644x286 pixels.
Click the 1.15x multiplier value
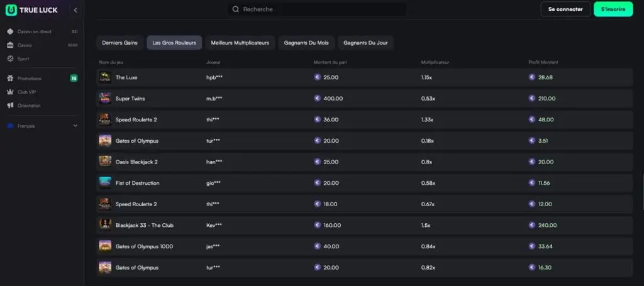click(x=427, y=77)
